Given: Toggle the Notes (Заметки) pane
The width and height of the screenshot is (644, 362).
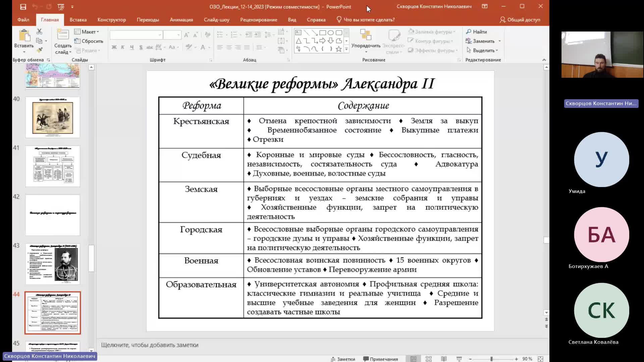Looking at the screenshot, I should (x=343, y=359).
